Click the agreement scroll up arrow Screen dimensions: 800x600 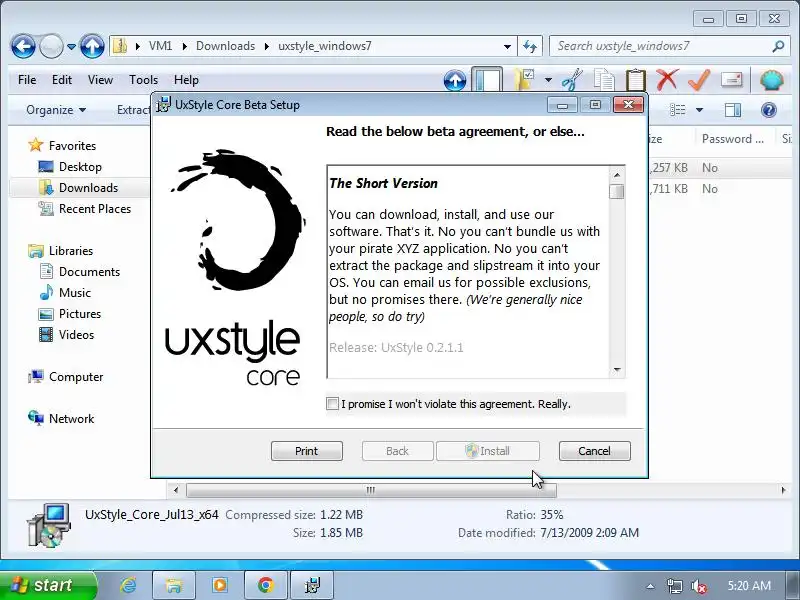coord(617,175)
